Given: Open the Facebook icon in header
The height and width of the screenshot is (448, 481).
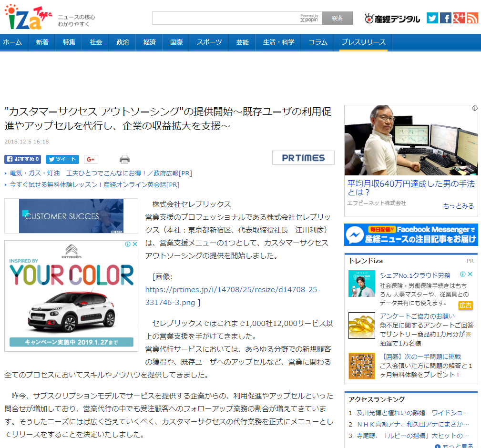Looking at the screenshot, I should coord(445,18).
